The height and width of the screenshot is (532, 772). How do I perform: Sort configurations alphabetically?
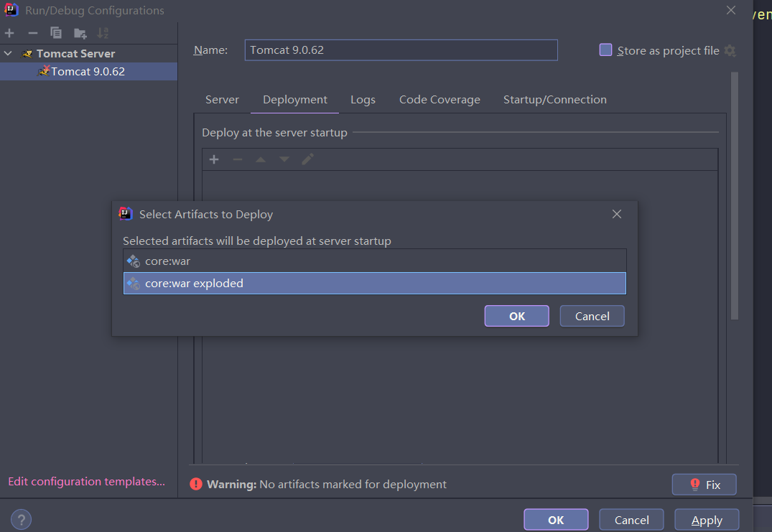103,33
